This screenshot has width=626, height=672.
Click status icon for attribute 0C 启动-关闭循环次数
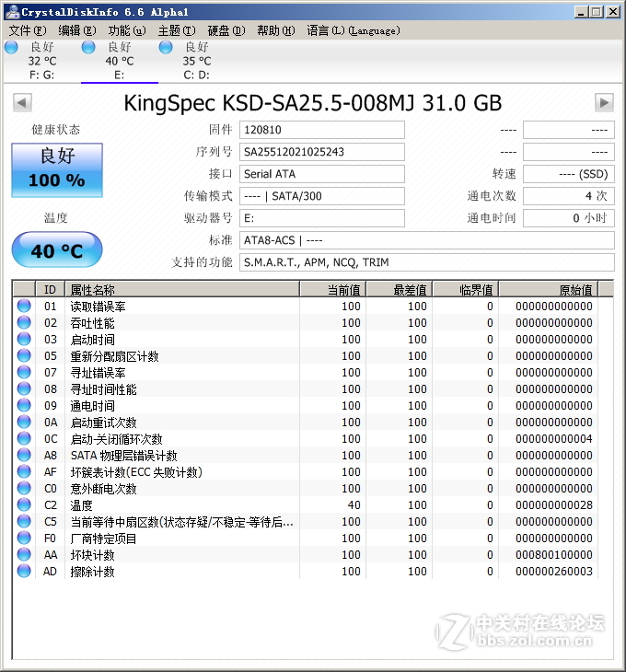(24, 438)
